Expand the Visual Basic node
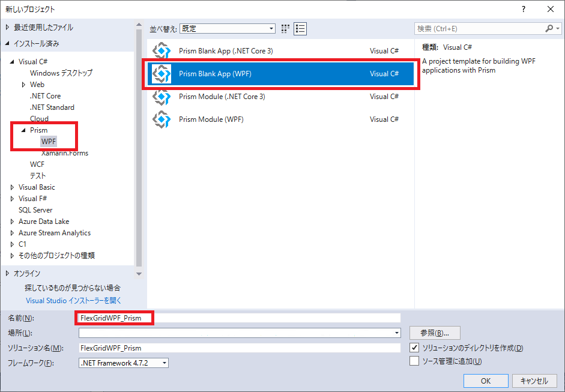Image resolution: width=565 pixels, height=392 pixels. pos(12,187)
